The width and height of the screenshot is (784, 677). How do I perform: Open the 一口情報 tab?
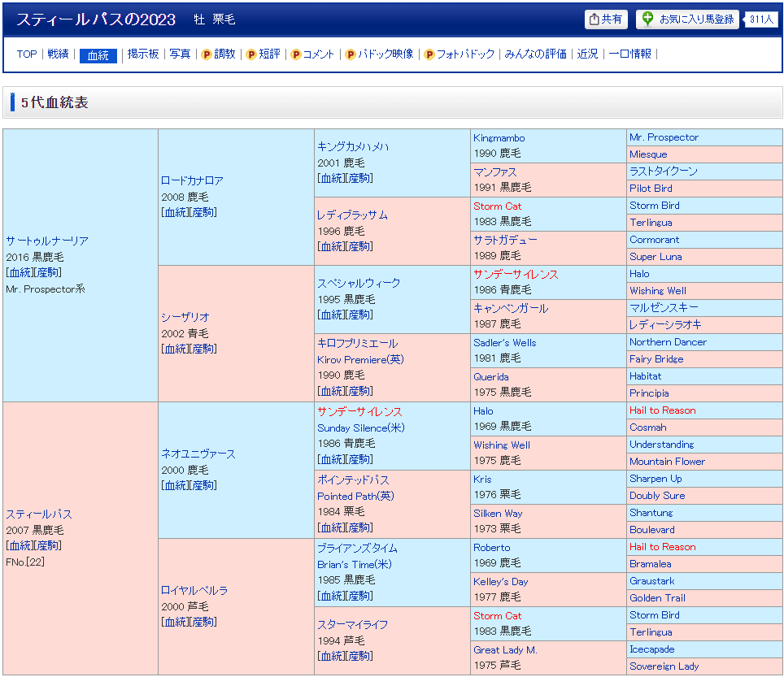pos(630,54)
